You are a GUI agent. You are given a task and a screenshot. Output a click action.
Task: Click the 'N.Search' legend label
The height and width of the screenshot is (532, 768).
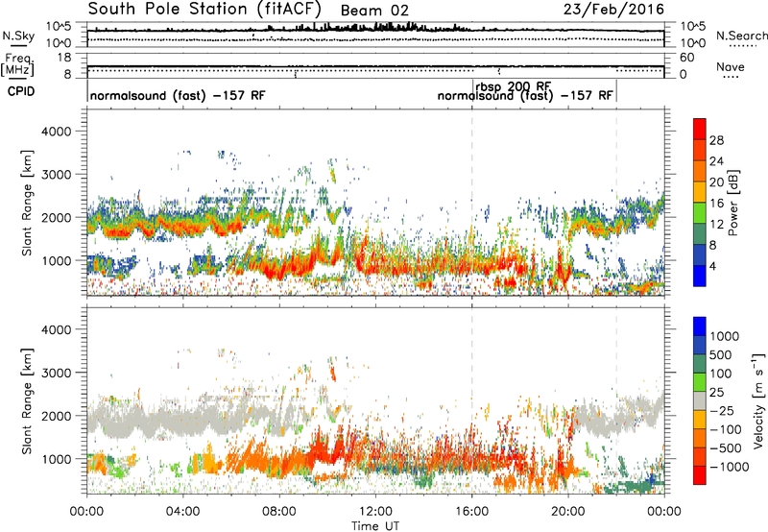(742, 36)
